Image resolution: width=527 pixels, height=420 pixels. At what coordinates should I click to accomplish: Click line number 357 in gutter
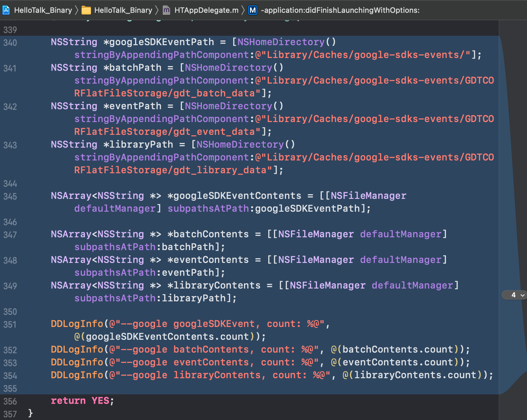[x=10, y=414]
